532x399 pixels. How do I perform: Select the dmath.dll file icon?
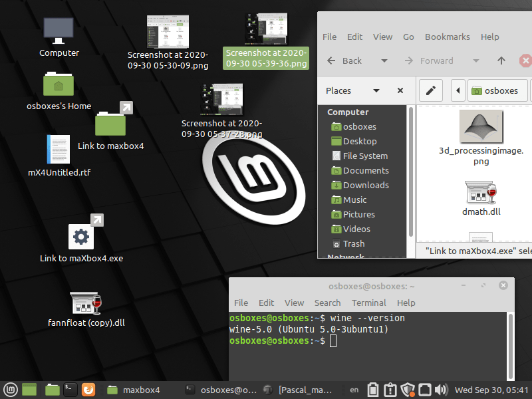tap(481, 193)
